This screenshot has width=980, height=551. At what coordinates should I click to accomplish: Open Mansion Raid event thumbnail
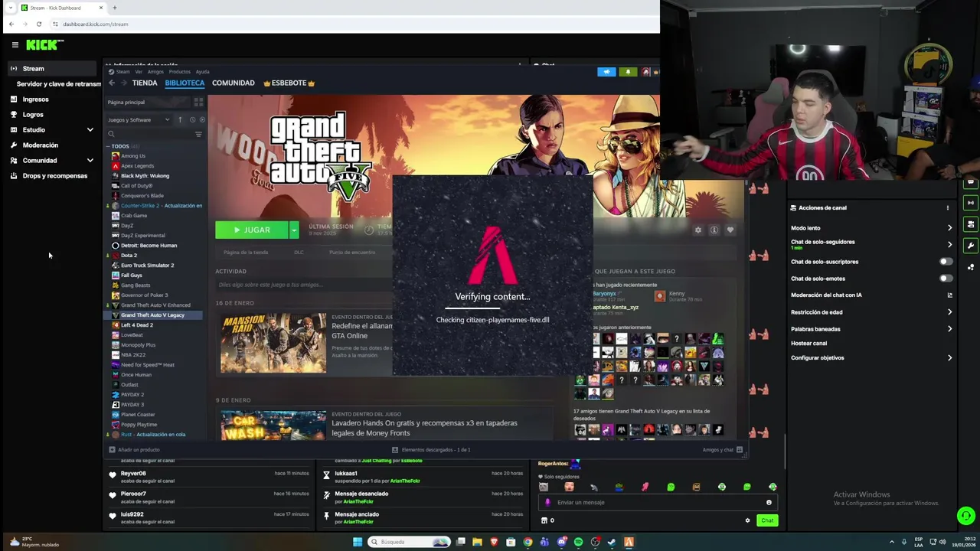point(273,343)
